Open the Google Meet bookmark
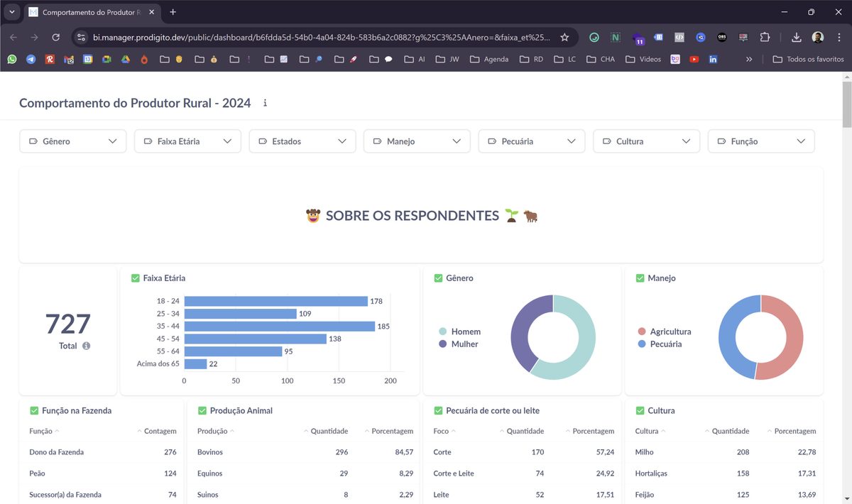 (x=106, y=60)
